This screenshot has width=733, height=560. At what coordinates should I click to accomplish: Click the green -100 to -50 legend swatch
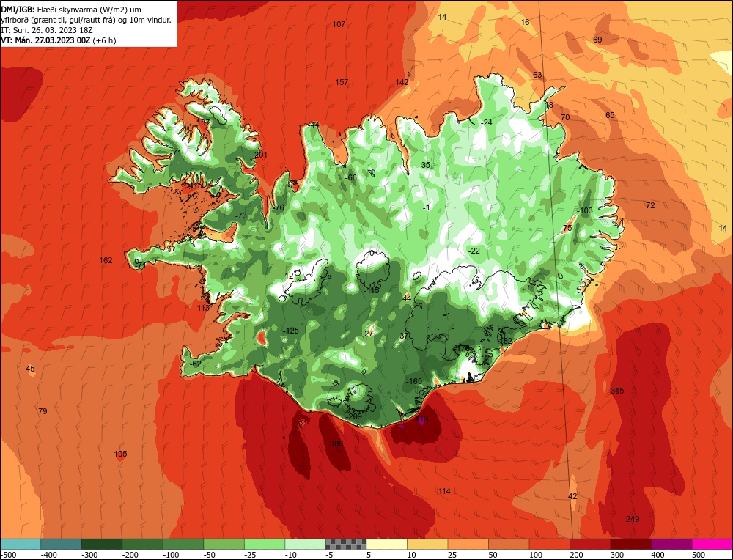[183, 544]
